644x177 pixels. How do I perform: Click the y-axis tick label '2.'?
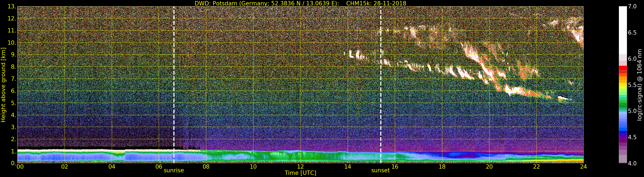click(x=13, y=139)
